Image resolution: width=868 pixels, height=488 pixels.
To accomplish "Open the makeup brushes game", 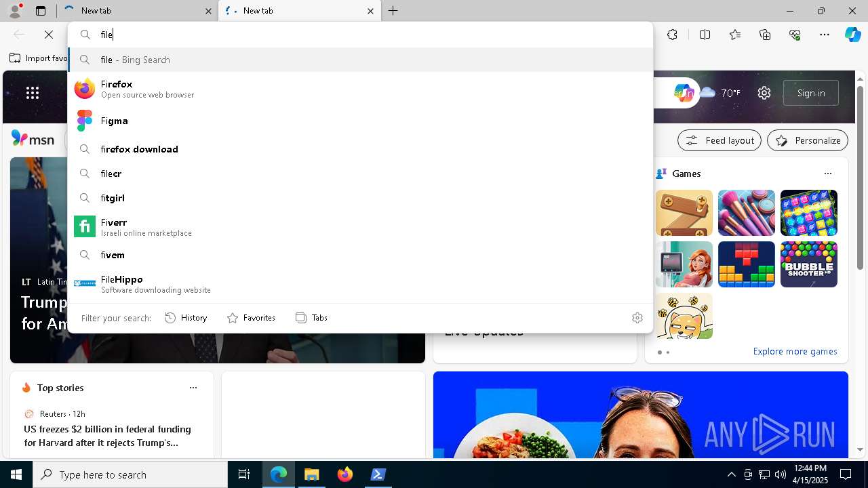I will pos(747,213).
